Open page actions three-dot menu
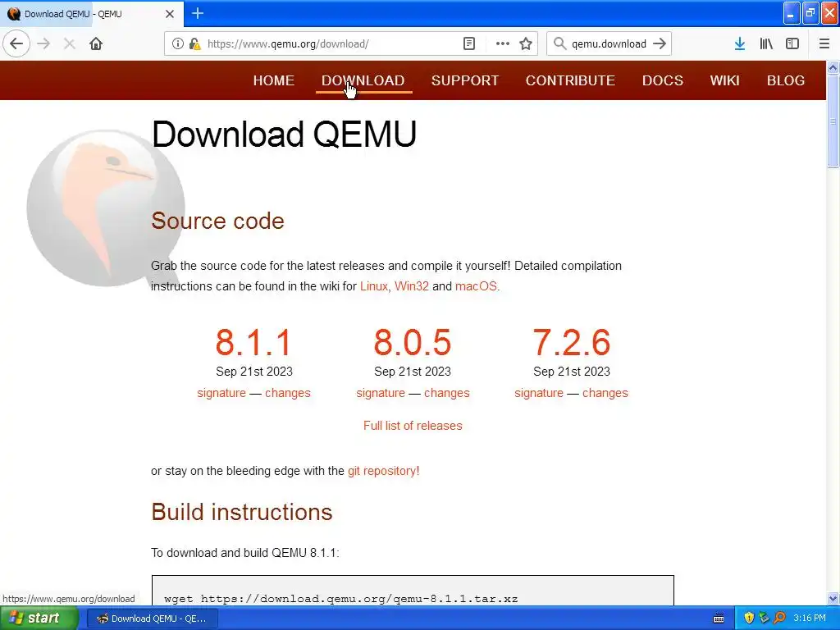This screenshot has height=630, width=840. pyautogui.click(x=503, y=43)
